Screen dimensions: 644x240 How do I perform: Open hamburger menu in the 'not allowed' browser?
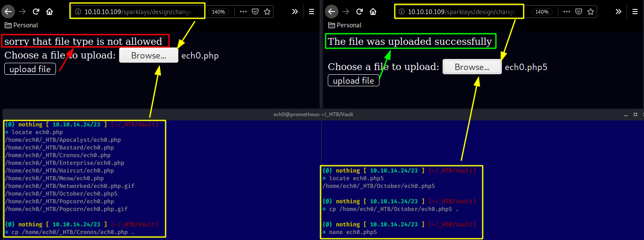coord(312,12)
